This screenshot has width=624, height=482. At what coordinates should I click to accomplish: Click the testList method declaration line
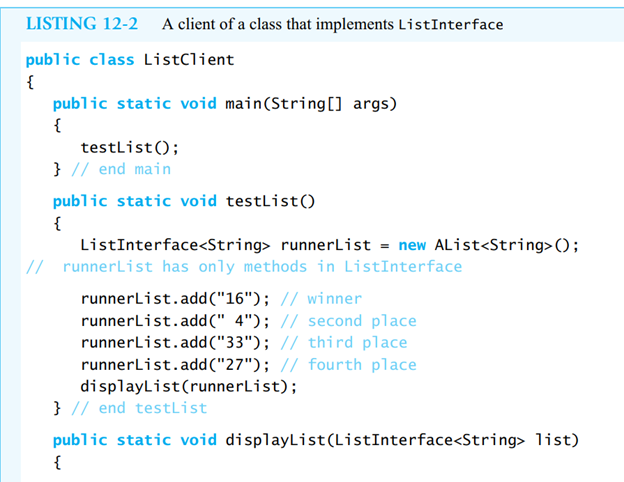coord(184,201)
